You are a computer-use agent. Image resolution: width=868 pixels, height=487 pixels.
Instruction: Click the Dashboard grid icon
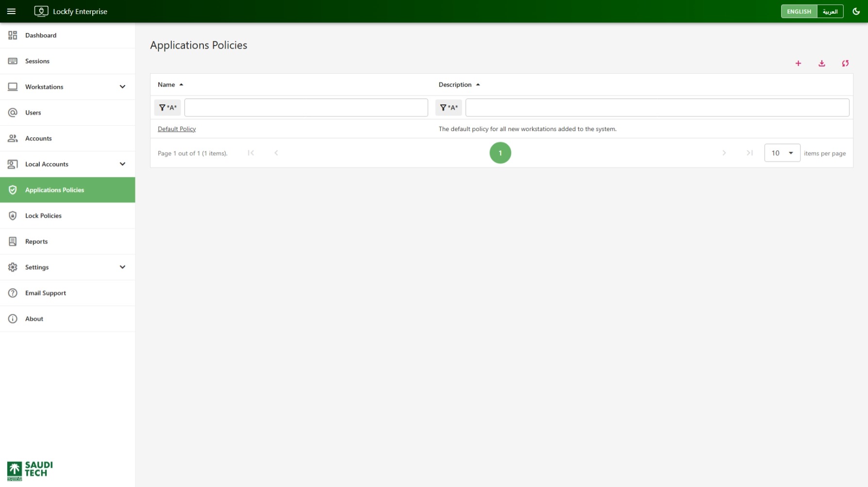[13, 35]
